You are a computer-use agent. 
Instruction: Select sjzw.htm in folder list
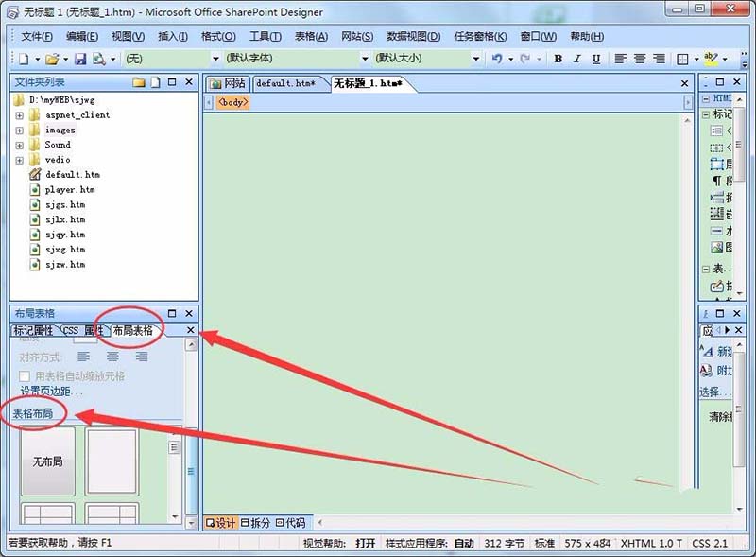click(65, 265)
